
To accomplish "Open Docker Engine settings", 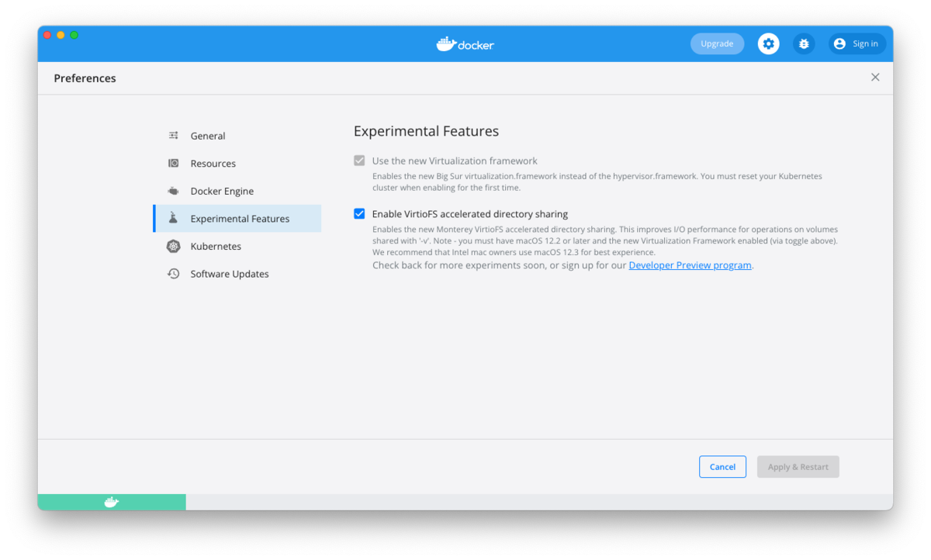I will coord(237,191).
